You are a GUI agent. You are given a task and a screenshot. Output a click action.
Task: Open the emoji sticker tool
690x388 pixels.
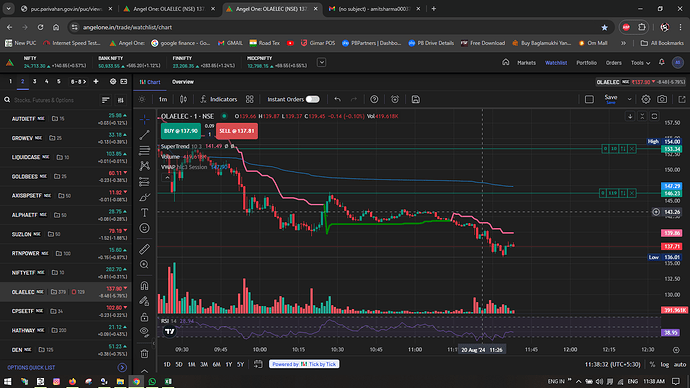[144, 228]
